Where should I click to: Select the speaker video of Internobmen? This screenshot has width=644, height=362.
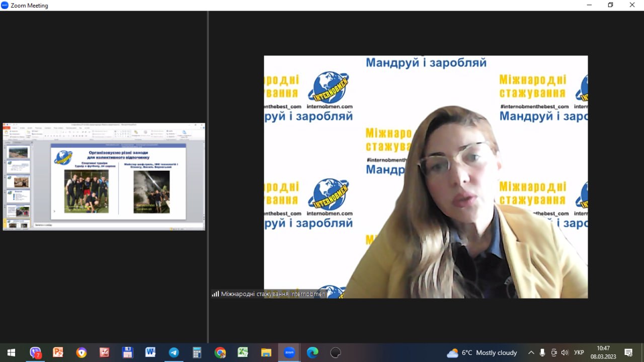[x=426, y=177]
